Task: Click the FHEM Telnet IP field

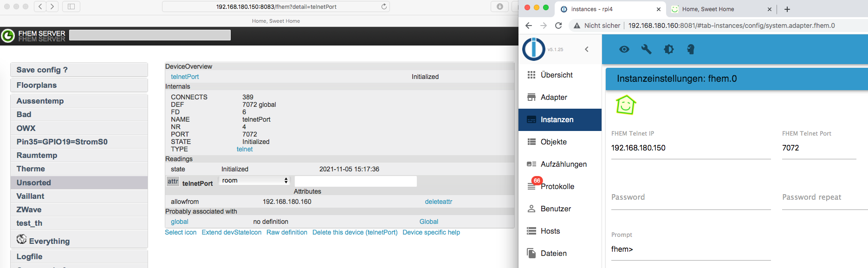Action: pos(691,148)
